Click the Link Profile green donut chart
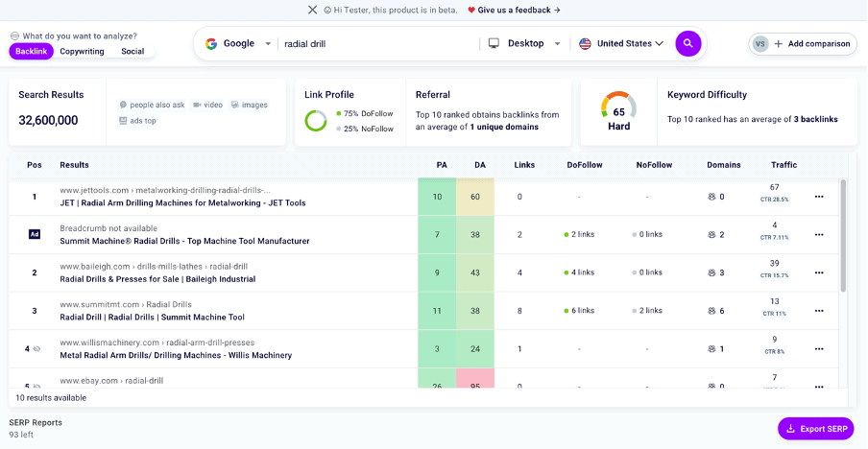 click(x=315, y=121)
